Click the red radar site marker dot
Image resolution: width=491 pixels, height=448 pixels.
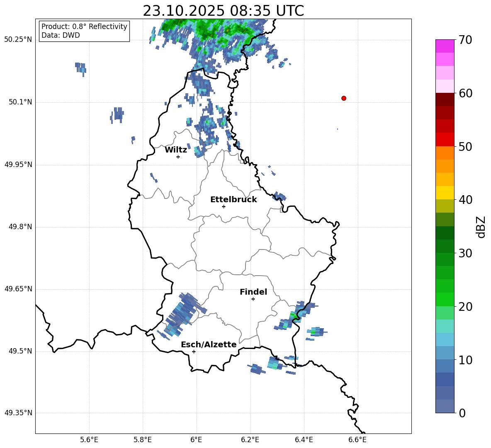(x=344, y=98)
